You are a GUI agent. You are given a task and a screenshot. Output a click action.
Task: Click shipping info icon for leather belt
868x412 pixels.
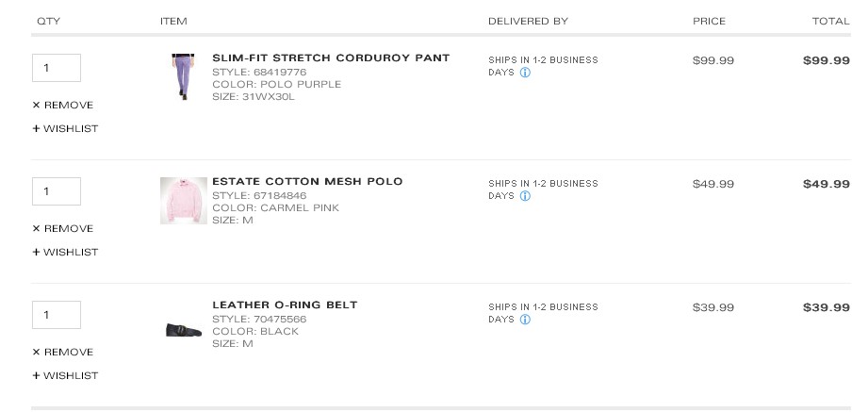tap(525, 320)
